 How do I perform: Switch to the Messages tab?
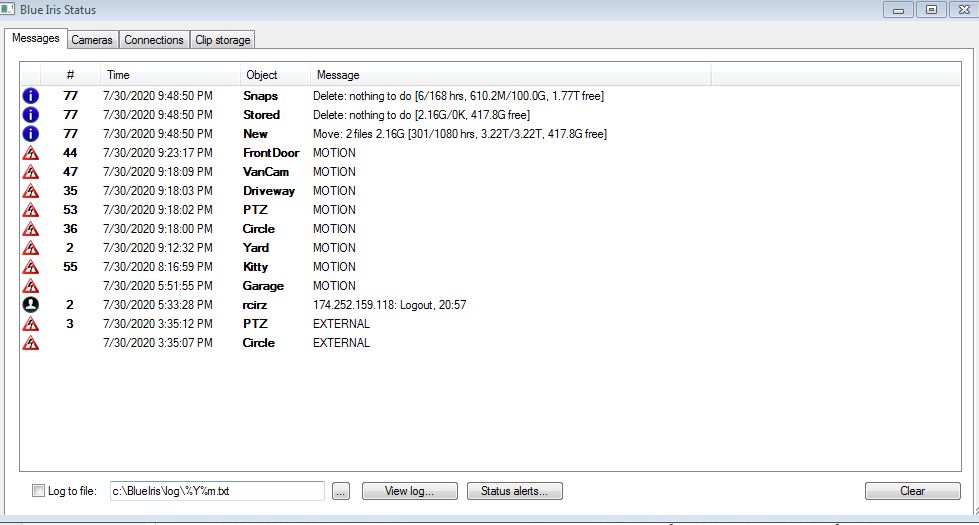click(36, 38)
